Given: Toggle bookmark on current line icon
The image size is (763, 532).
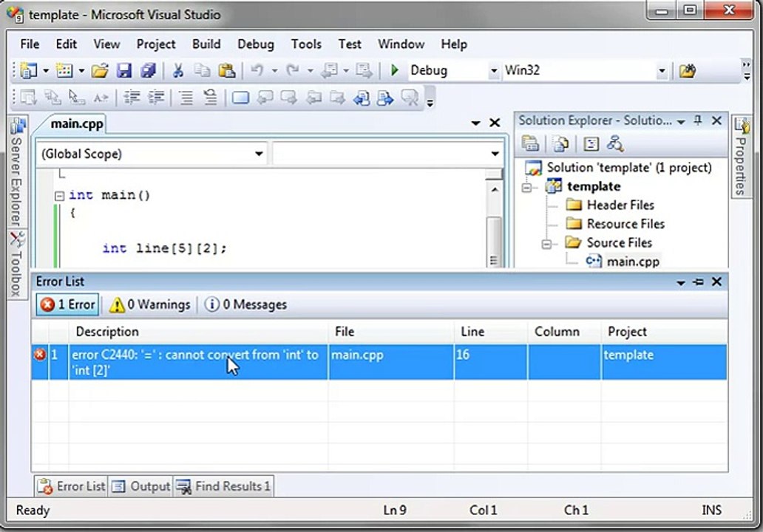Looking at the screenshot, I should click(x=240, y=98).
